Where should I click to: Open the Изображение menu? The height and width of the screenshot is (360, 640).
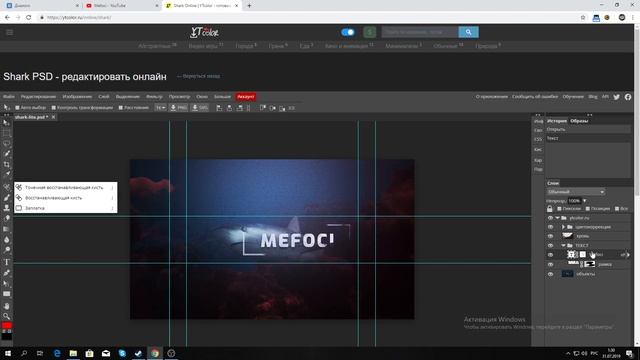77,97
